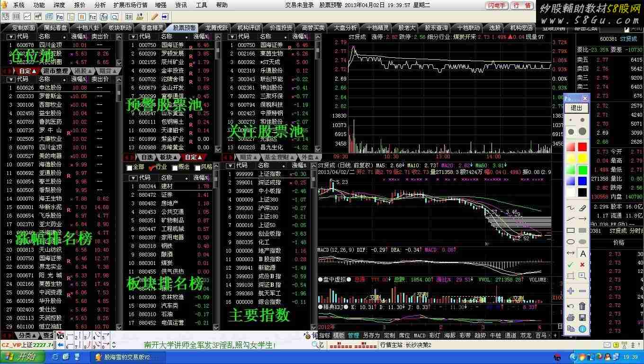Click the 闪电手 button

pos(497,6)
